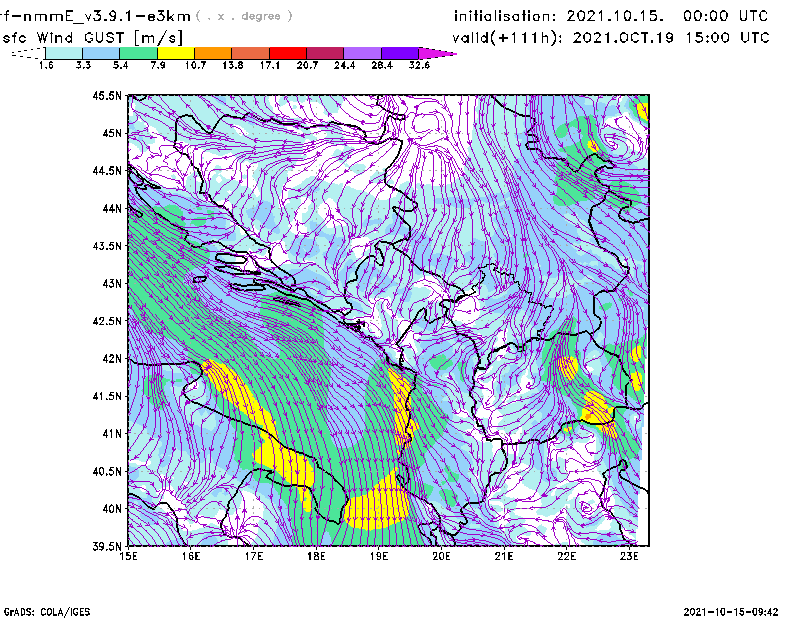Click the red 17.1–20.7 legend swatch

pyautogui.click(x=288, y=53)
